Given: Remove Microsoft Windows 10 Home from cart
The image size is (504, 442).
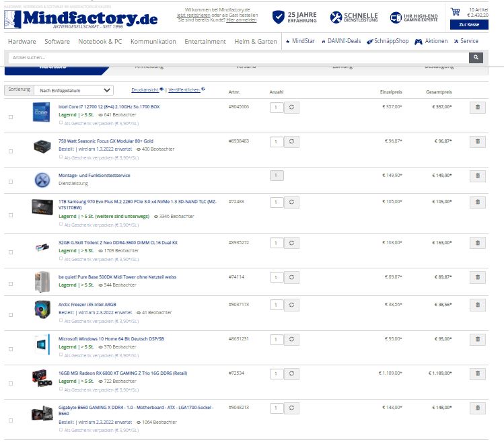Looking at the screenshot, I should 477,340.
